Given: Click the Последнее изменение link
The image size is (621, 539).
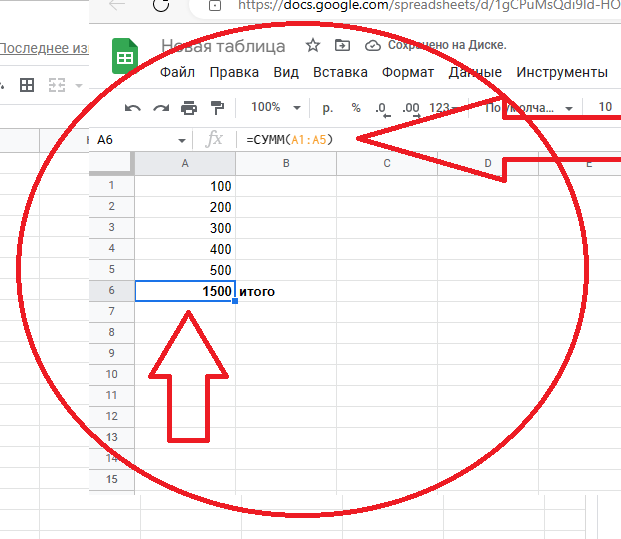Looking at the screenshot, I should click(44, 48).
